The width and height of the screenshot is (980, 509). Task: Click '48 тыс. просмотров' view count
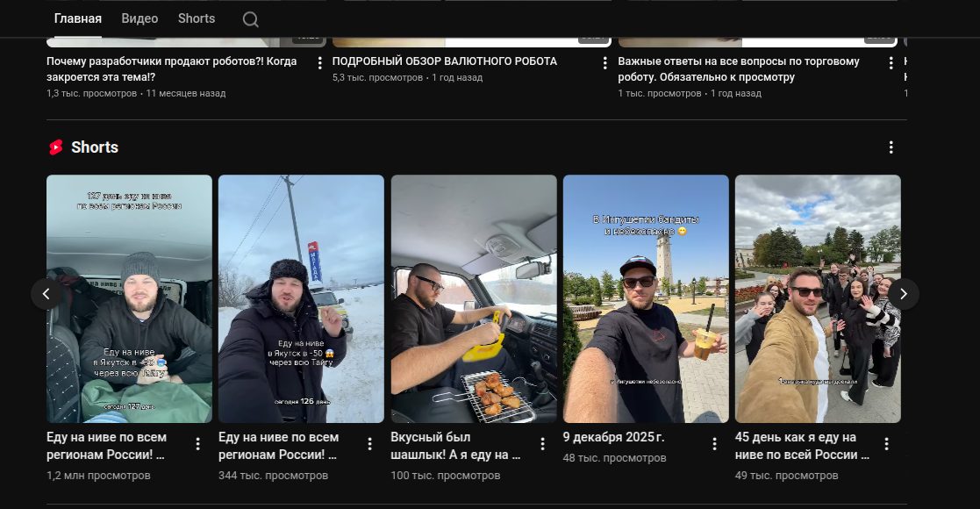click(x=614, y=458)
